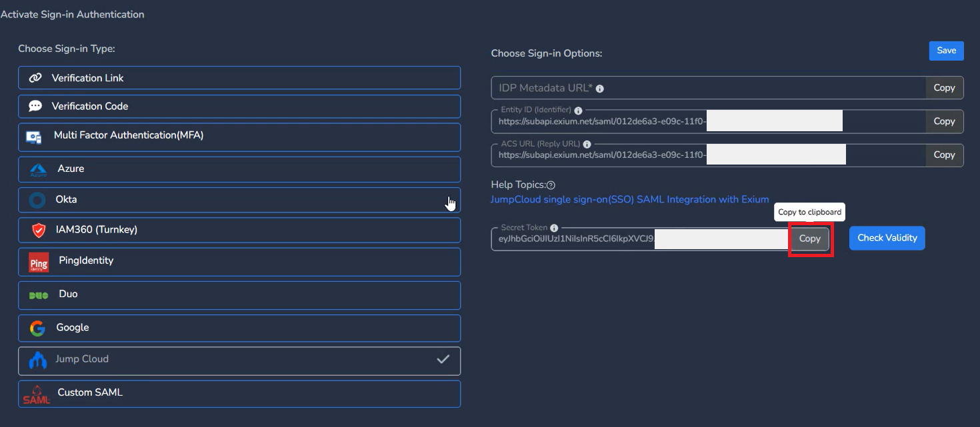Click the 'Activate Sign-in Authentication' heading
The image size is (980, 427).
tap(72, 15)
